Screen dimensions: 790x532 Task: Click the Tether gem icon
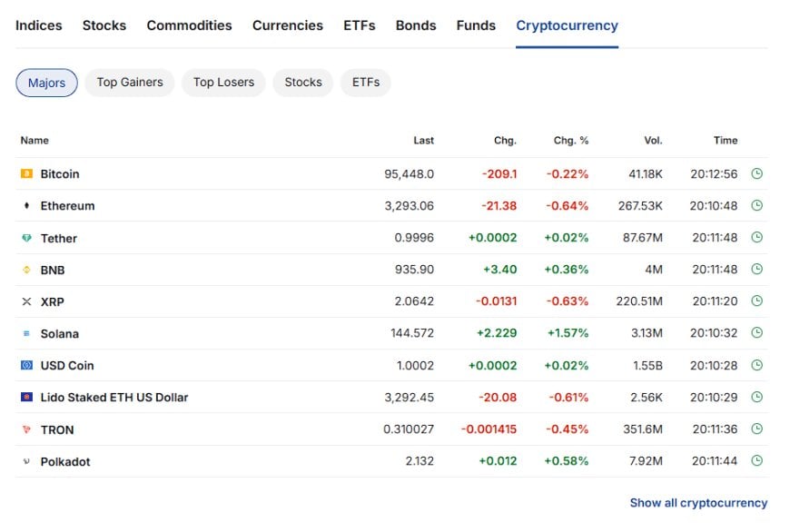26,238
